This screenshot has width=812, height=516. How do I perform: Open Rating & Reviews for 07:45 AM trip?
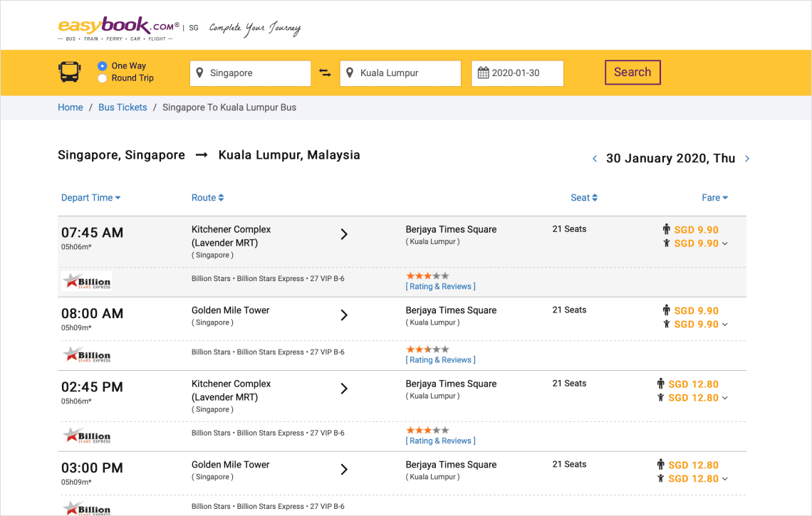[x=441, y=286]
